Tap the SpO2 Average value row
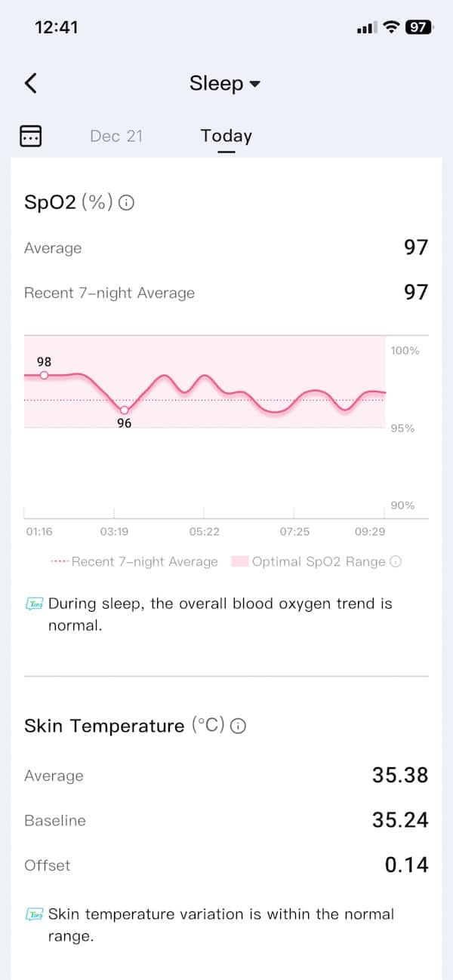The height and width of the screenshot is (980, 453). (226, 247)
